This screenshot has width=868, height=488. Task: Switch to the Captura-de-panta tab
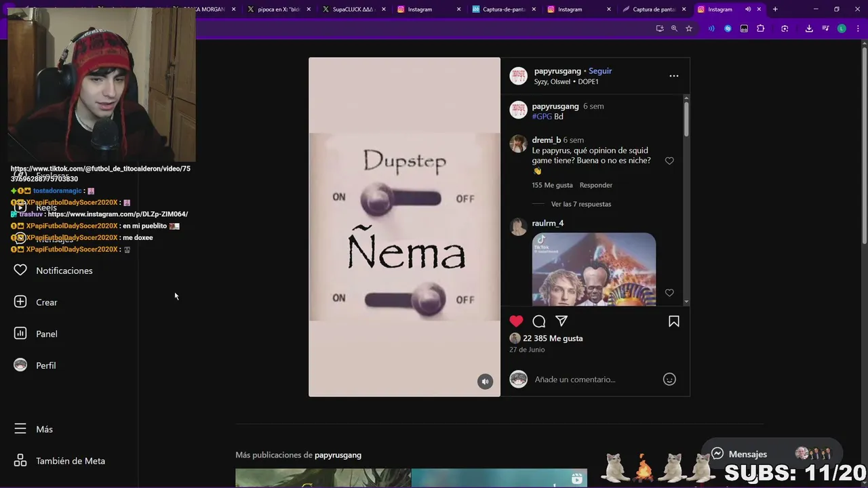pyautogui.click(x=502, y=9)
